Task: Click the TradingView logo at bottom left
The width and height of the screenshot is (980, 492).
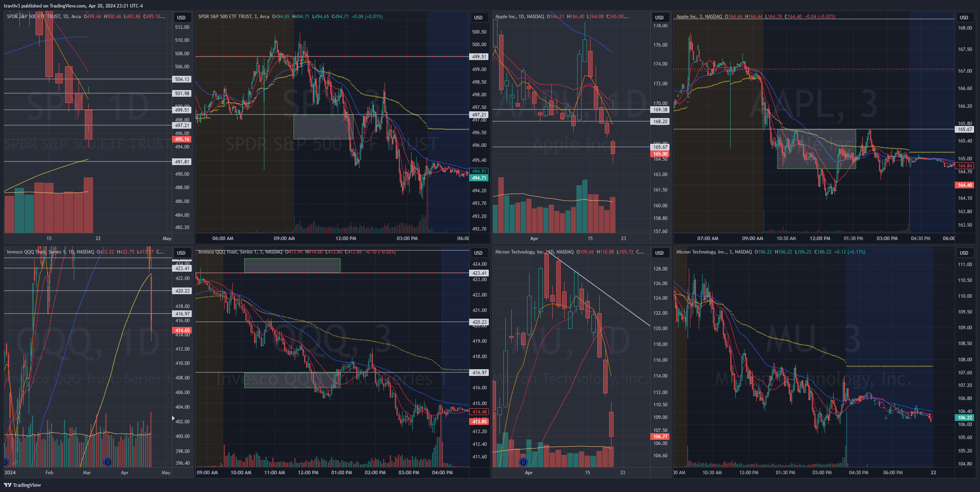Action: 22,485
